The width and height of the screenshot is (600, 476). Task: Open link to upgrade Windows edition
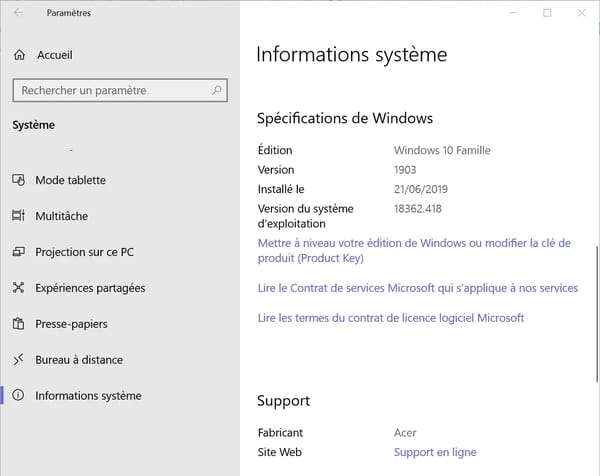click(x=414, y=251)
